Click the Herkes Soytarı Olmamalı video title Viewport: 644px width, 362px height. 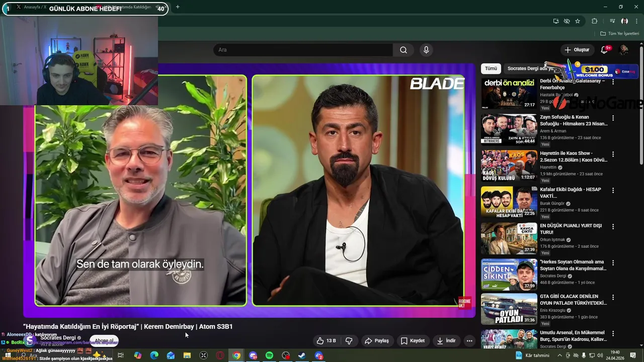[x=574, y=265]
